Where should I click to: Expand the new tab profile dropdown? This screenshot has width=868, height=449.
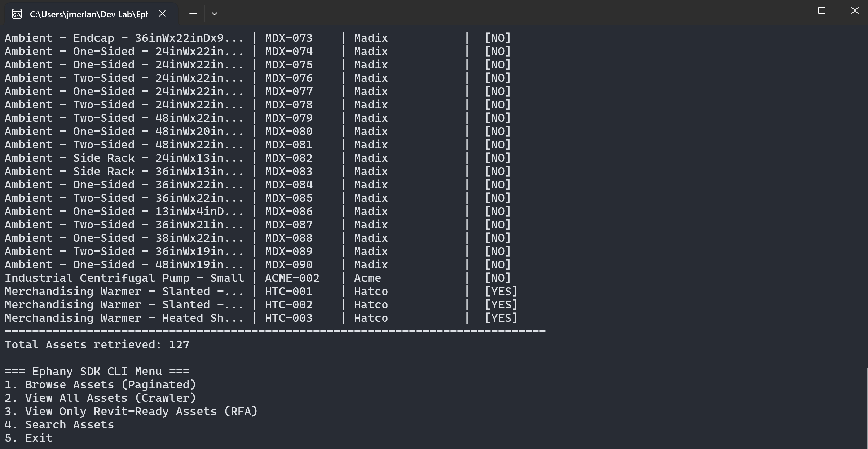click(215, 14)
